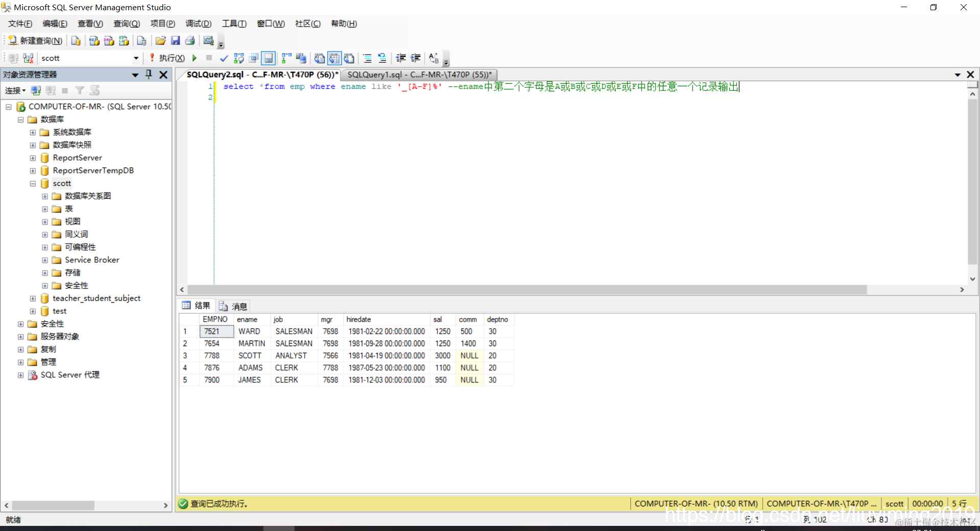The image size is (980, 531).
Task: Close the Object Explorer panel
Action: 163,75
